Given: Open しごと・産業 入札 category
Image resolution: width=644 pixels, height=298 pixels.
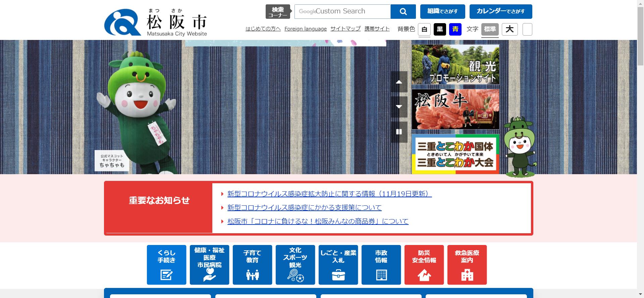Looking at the screenshot, I should tap(338, 265).
